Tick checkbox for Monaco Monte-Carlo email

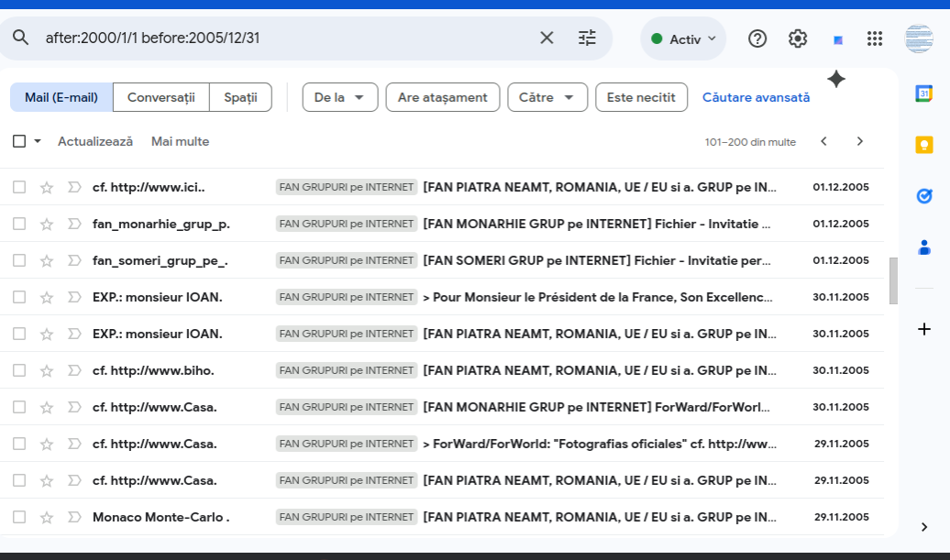click(x=19, y=517)
